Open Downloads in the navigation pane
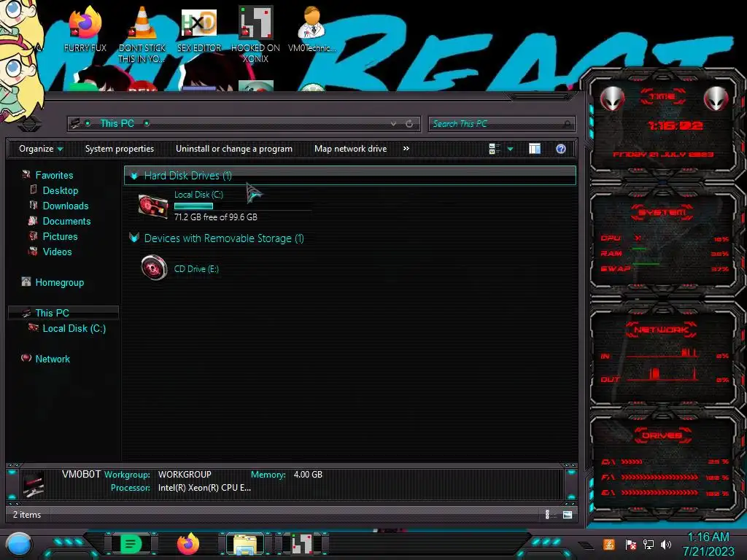Screen dimensions: 747x560 click(x=66, y=206)
